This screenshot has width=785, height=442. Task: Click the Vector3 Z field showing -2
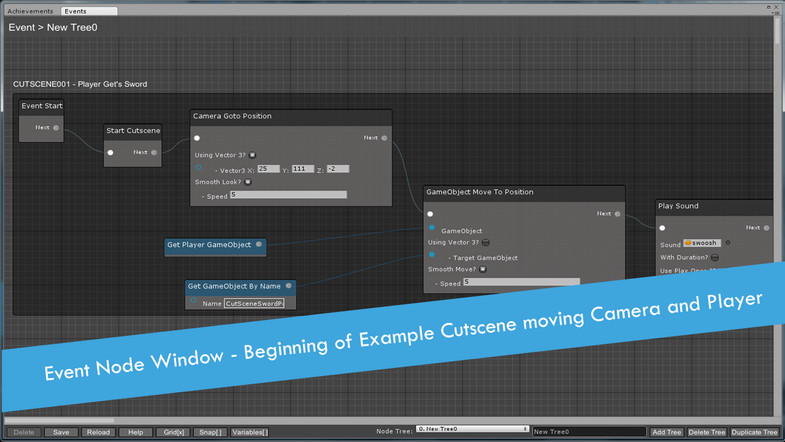(338, 169)
